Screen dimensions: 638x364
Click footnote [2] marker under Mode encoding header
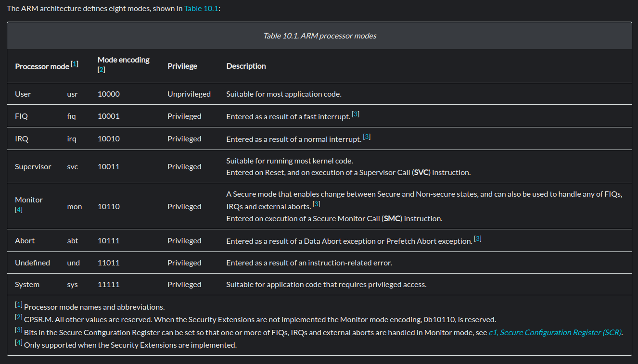click(101, 69)
